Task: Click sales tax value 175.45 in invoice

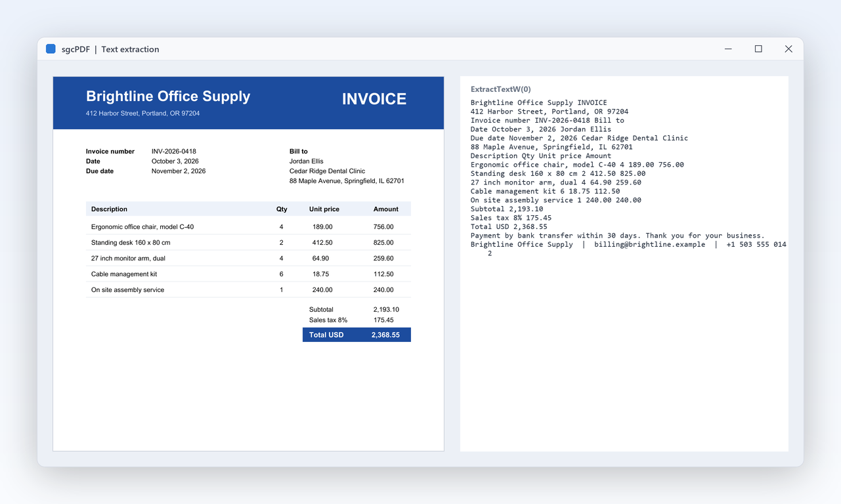Action: click(383, 320)
